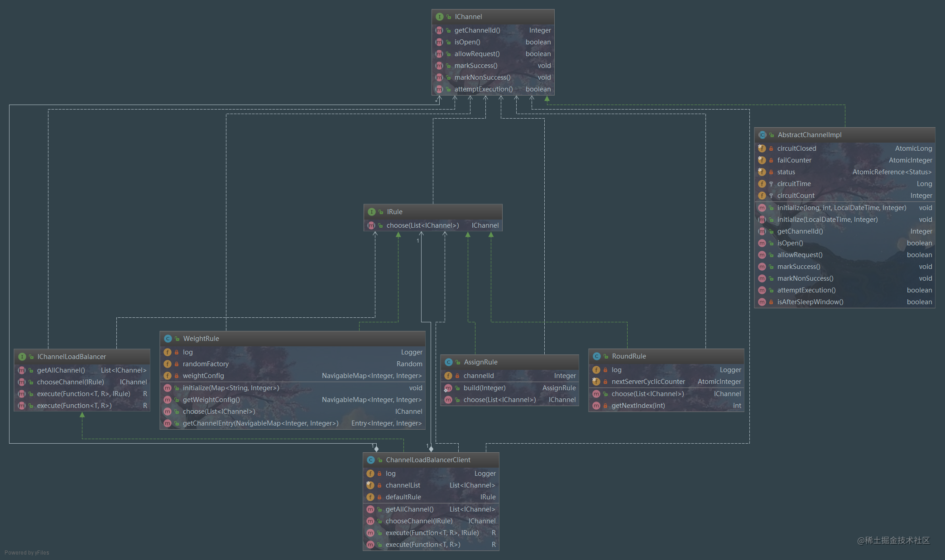945x560 pixels.
Task: Select the IChannelLoadBalancer node title
Action: pyautogui.click(x=72, y=357)
